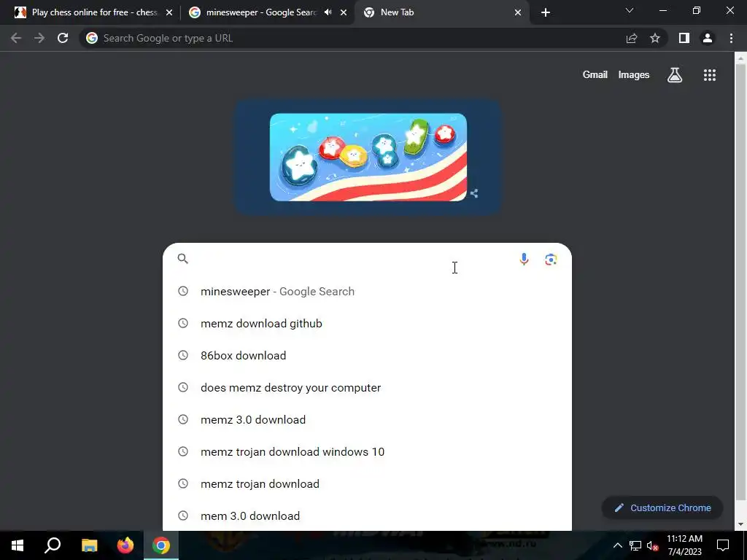
Task: Choose the 'memz 3.0 download' suggestion
Action: pos(367,419)
